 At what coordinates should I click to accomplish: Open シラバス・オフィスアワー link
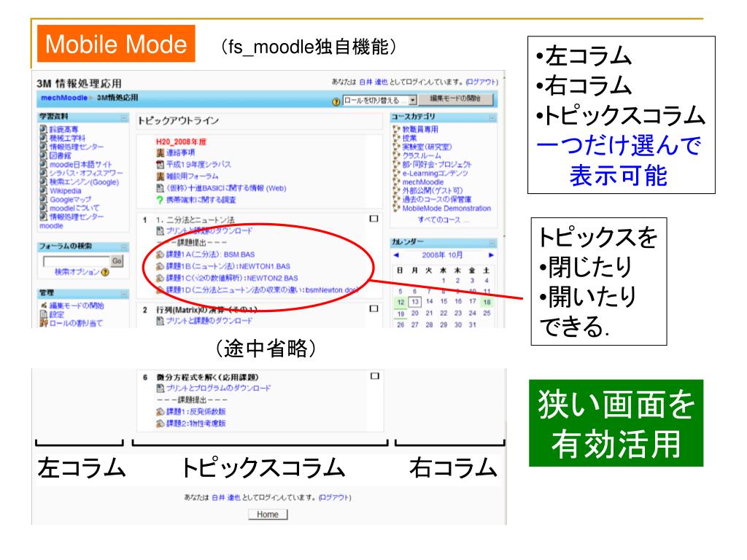(x=86, y=173)
